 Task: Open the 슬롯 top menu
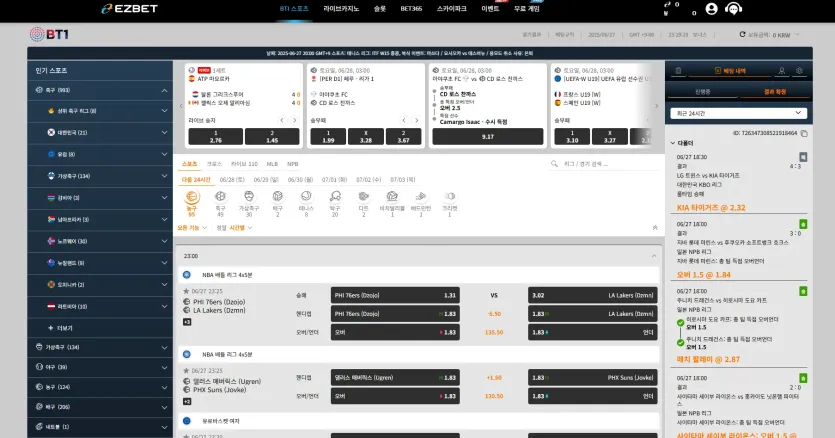point(380,9)
